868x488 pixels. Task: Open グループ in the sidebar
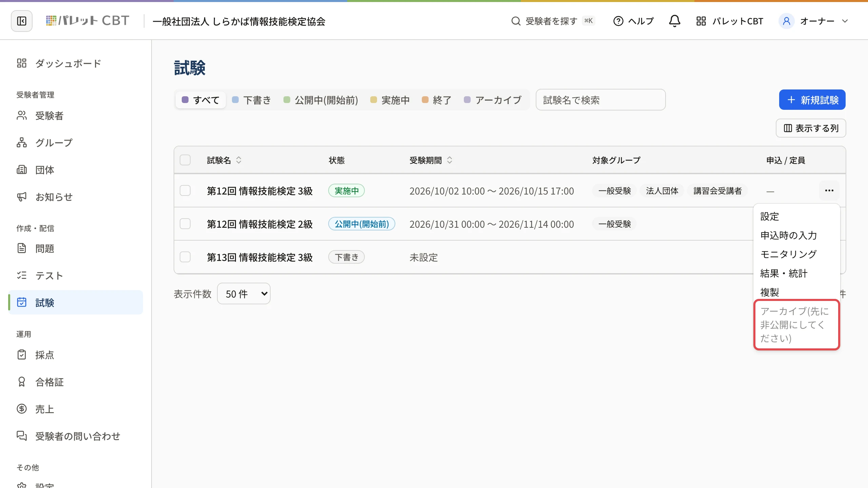[x=76, y=143]
